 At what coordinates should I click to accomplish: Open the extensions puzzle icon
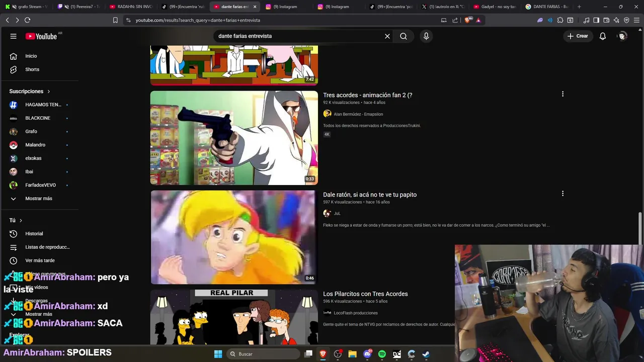(560, 20)
